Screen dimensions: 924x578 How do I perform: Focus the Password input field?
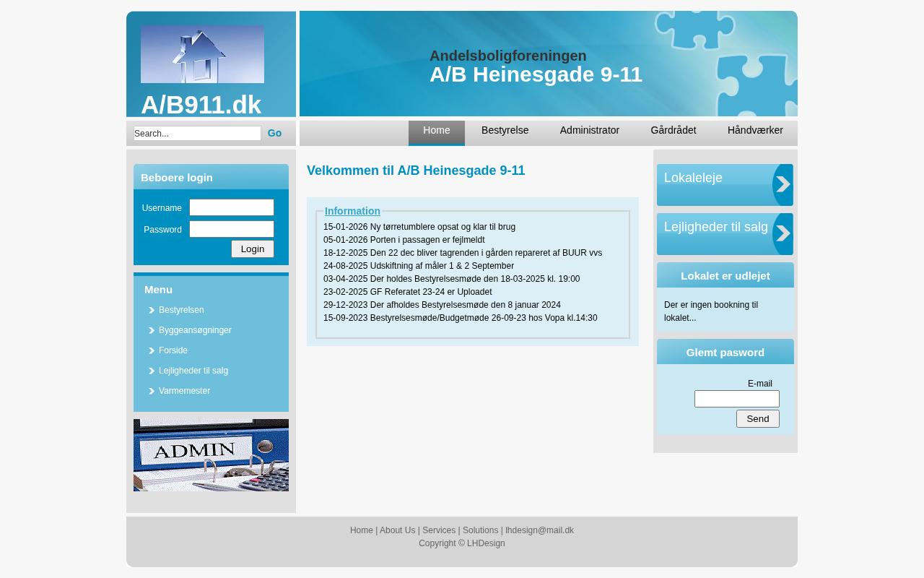(x=232, y=229)
